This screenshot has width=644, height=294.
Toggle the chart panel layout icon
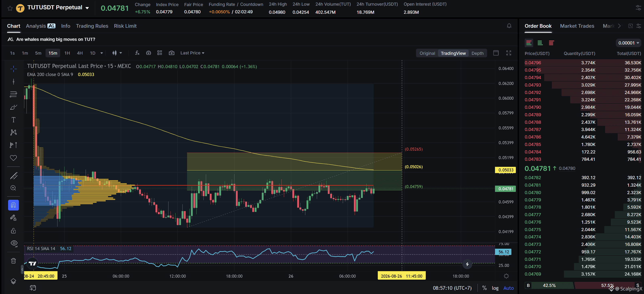[496, 53]
